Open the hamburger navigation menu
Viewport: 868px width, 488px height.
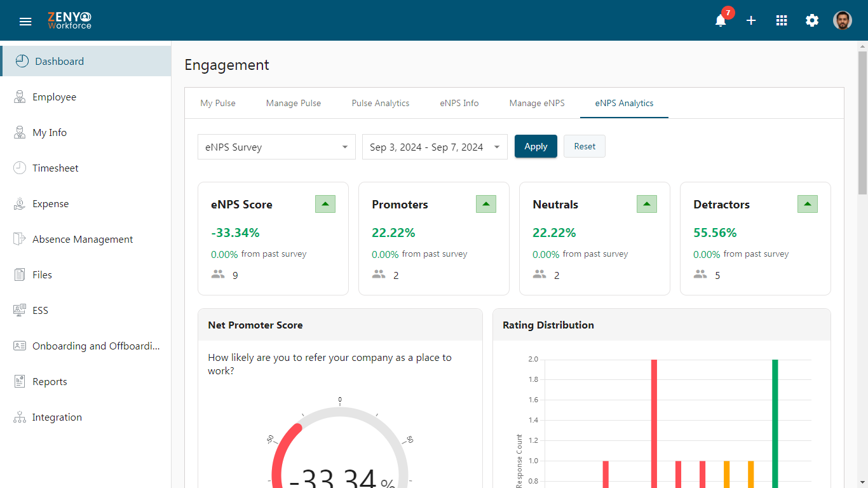point(25,21)
